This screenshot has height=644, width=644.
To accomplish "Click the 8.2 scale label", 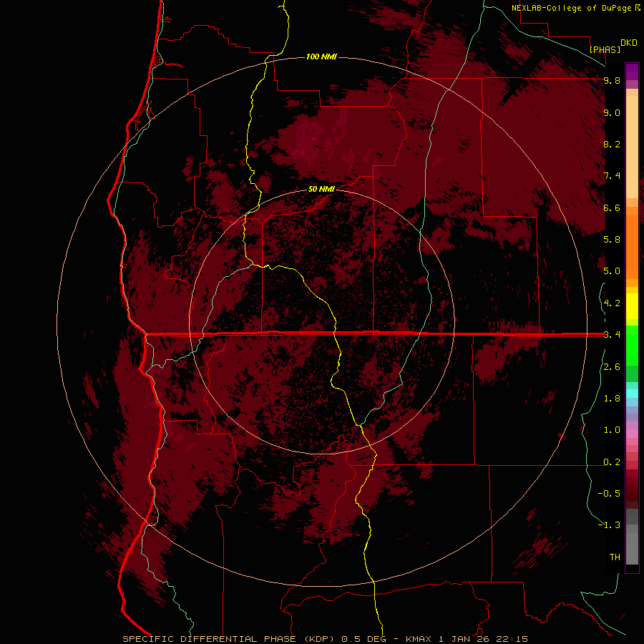I will click(612, 144).
